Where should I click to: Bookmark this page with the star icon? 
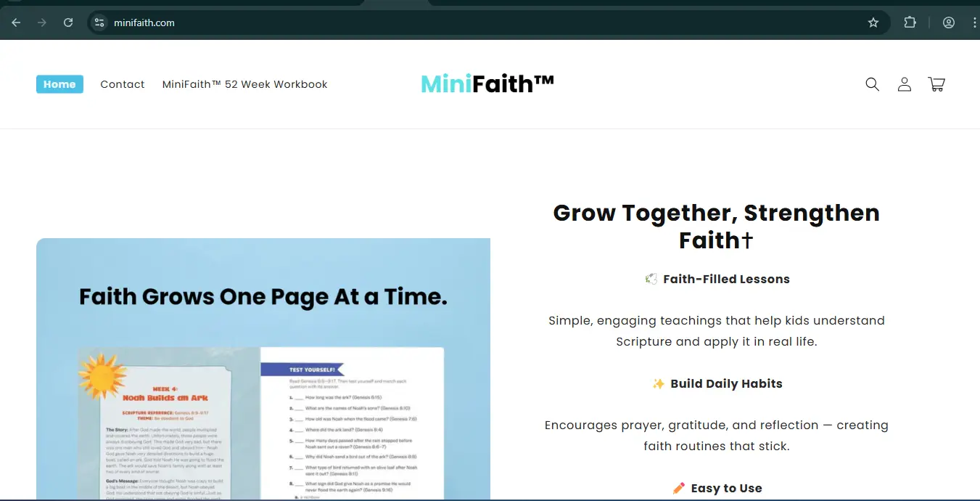(873, 23)
